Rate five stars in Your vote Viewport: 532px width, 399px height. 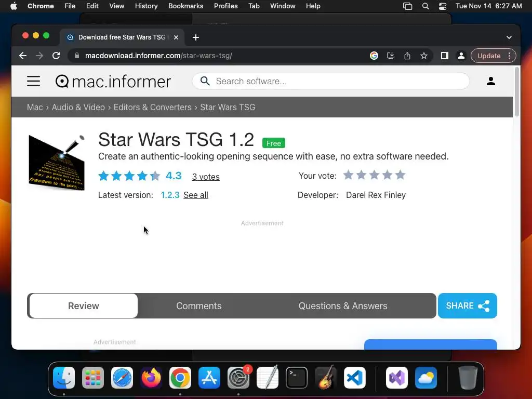coord(401,175)
